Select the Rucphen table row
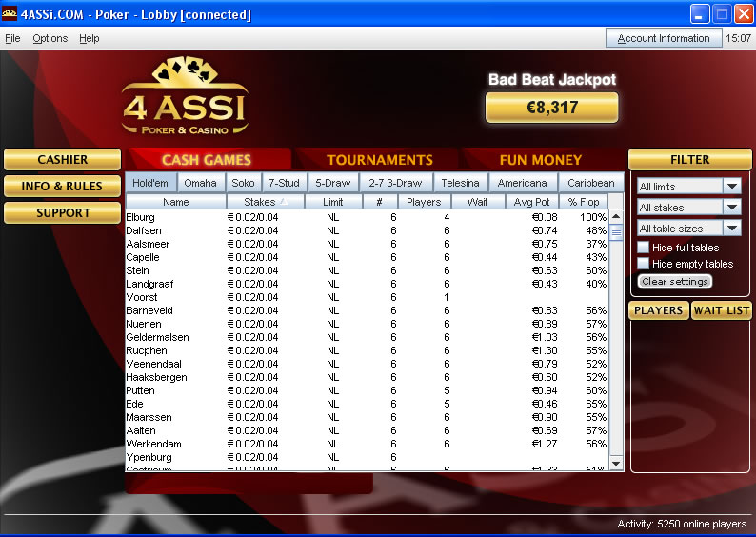Viewport: 756px width, 537px height. pos(367,350)
